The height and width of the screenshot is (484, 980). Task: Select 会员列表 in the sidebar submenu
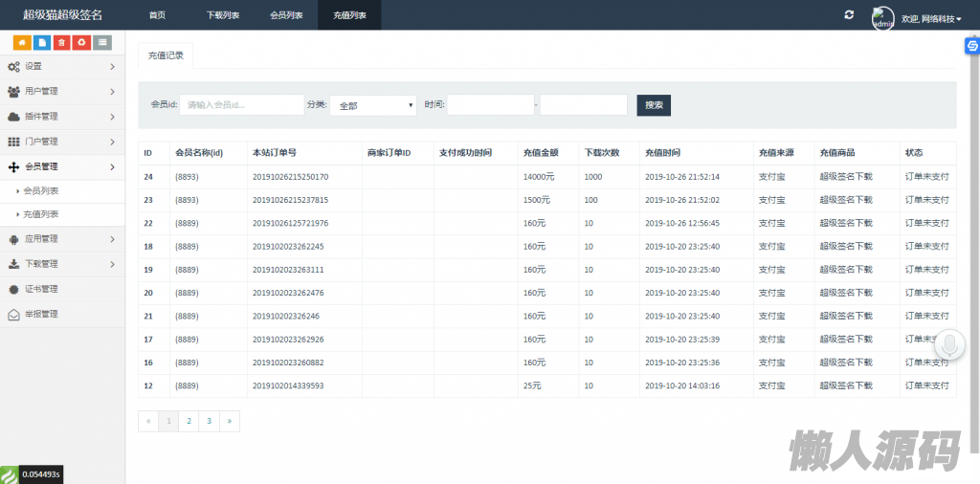coord(41,191)
